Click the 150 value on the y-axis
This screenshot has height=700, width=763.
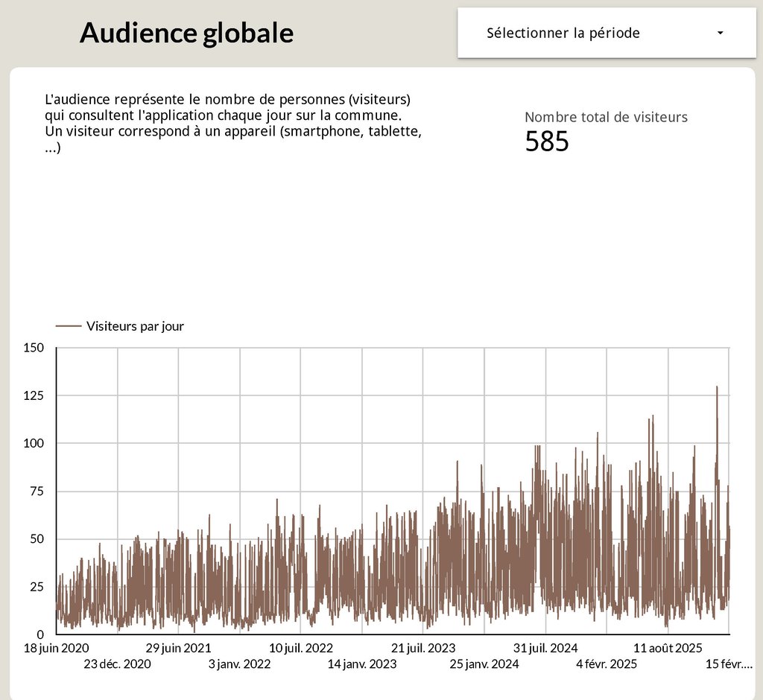[x=34, y=348]
